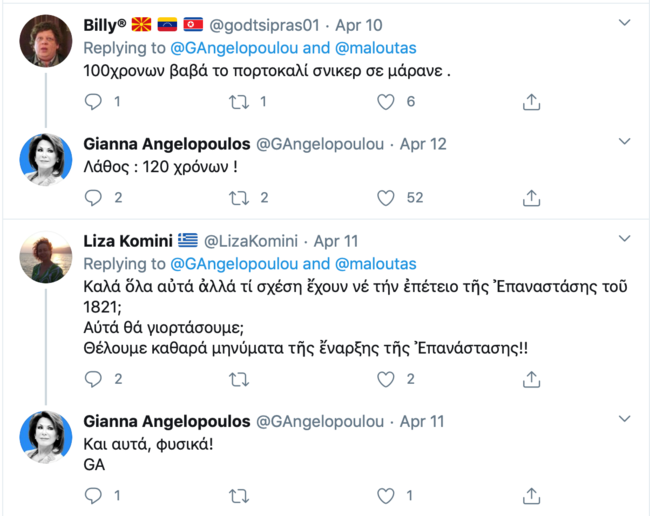Like Billy's tweet with 6 likes
Screen dimensions: 650x516
point(385,101)
